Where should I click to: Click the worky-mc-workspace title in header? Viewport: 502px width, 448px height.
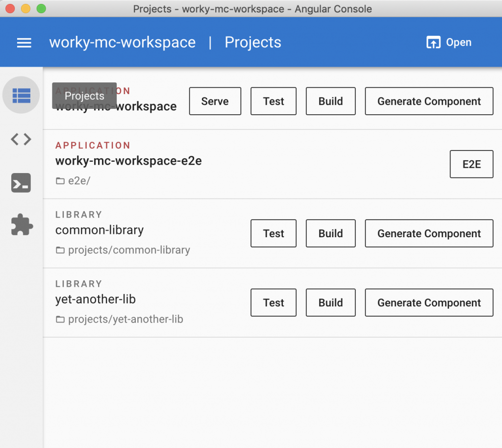tap(122, 43)
